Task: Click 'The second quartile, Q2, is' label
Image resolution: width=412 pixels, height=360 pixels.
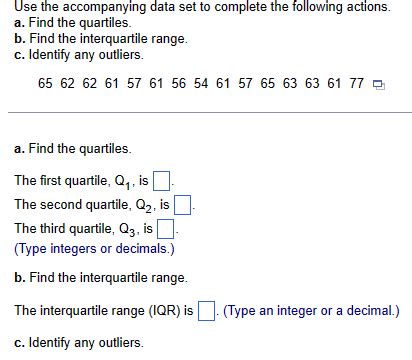Action: (92, 205)
